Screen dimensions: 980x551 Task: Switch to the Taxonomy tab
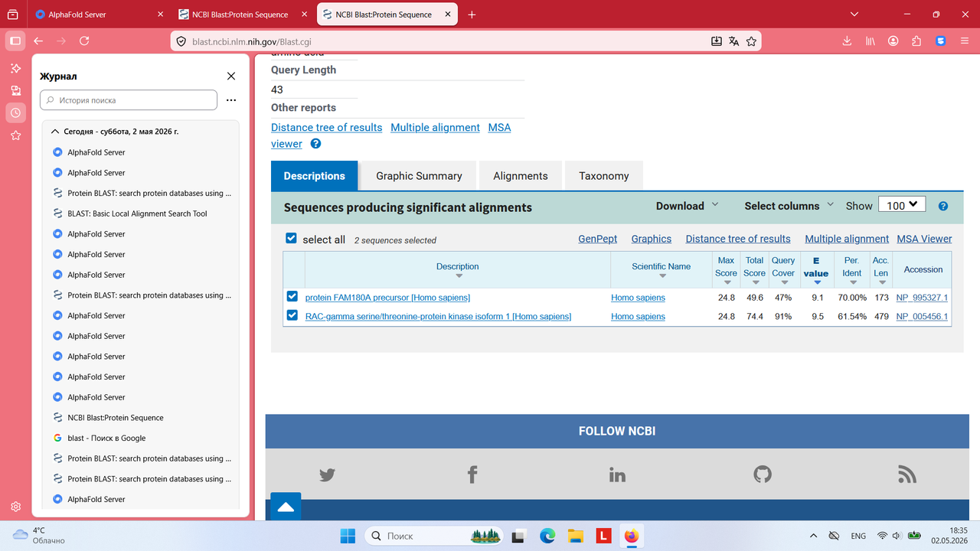tap(604, 176)
